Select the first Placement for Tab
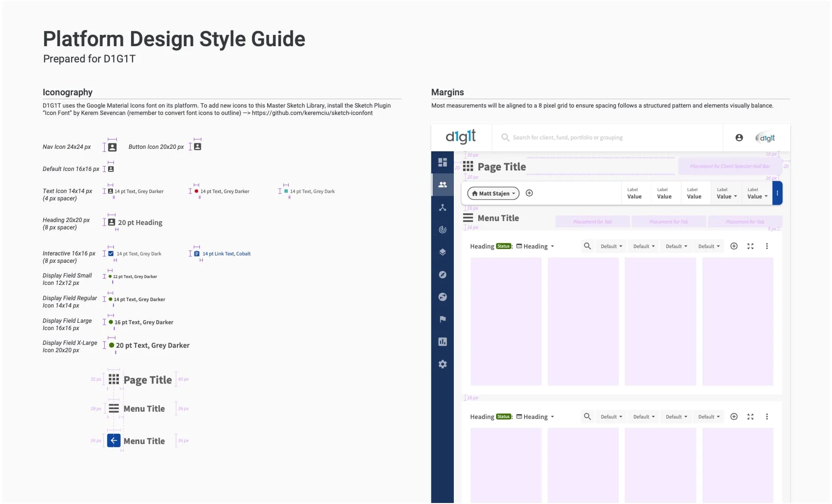Image resolution: width=832 pixels, height=504 pixels. coord(592,222)
